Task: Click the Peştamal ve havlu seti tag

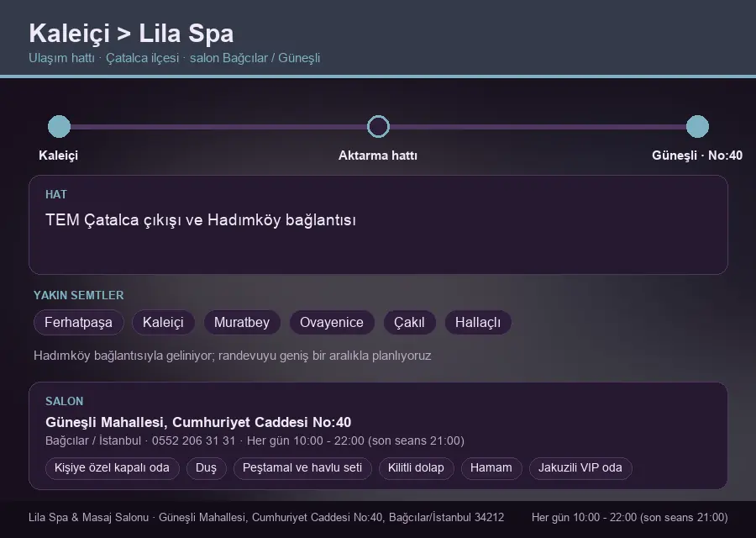Action: coord(302,468)
